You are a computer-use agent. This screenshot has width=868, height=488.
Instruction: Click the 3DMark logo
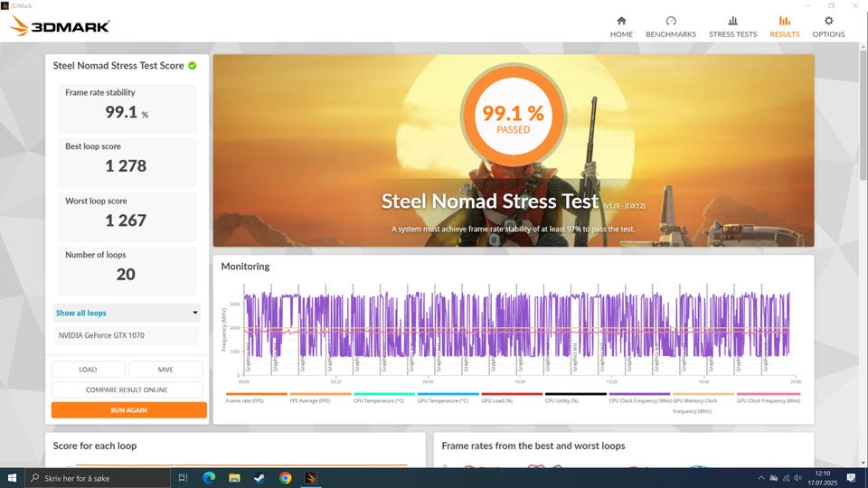pos(60,26)
